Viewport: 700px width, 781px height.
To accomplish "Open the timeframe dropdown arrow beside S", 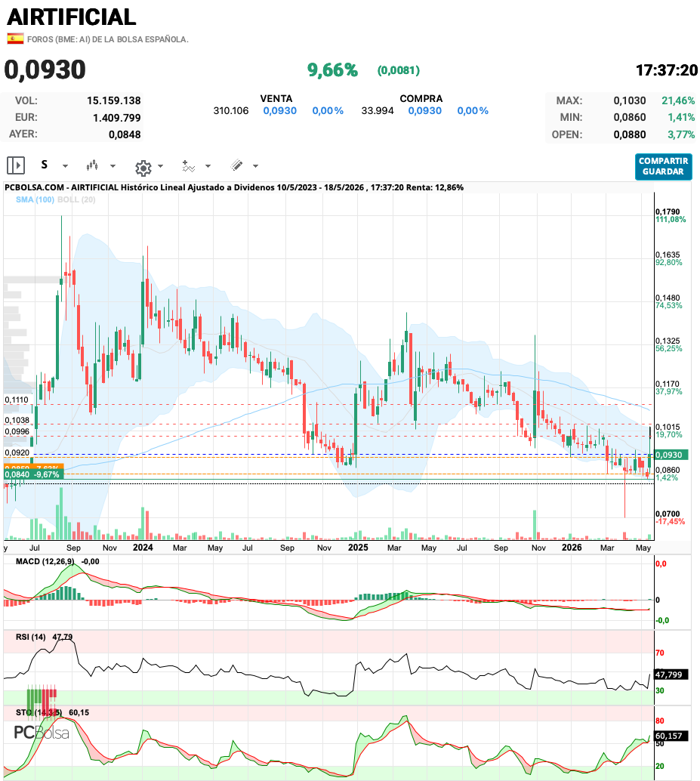I will [x=65, y=166].
